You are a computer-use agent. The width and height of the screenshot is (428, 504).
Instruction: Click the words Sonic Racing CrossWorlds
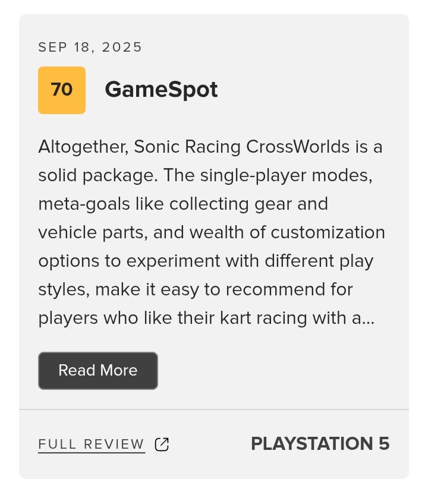coord(242,147)
